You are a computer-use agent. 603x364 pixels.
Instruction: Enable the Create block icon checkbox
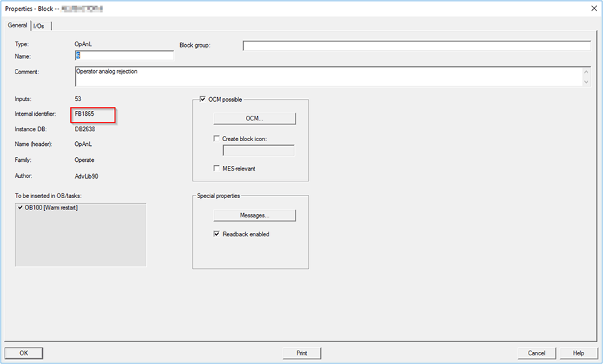[217, 139]
